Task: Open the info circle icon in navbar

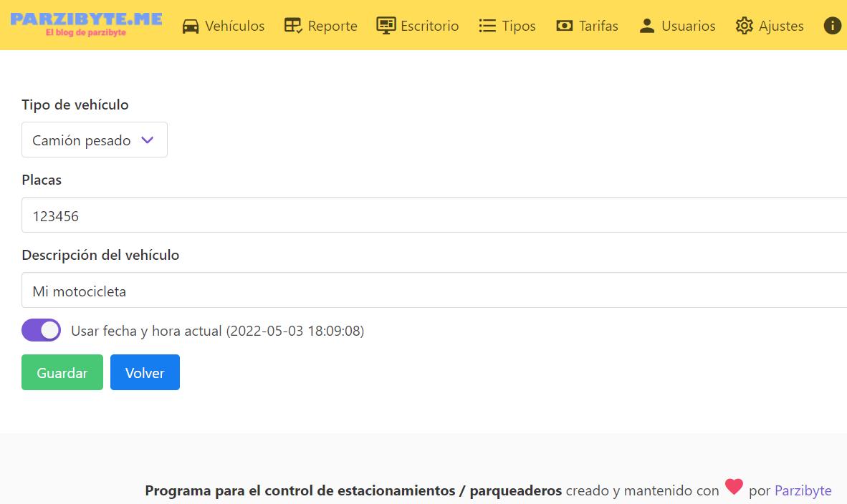Action: 832,26
